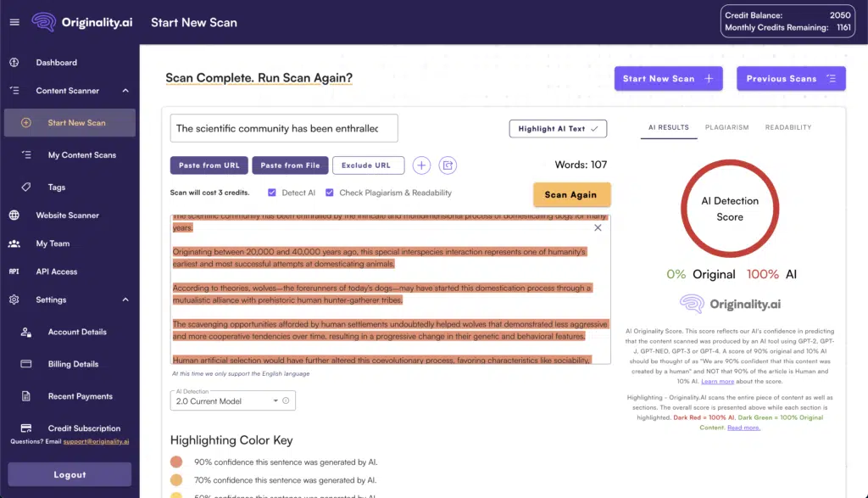Open the Learn more link about the score

point(717,381)
